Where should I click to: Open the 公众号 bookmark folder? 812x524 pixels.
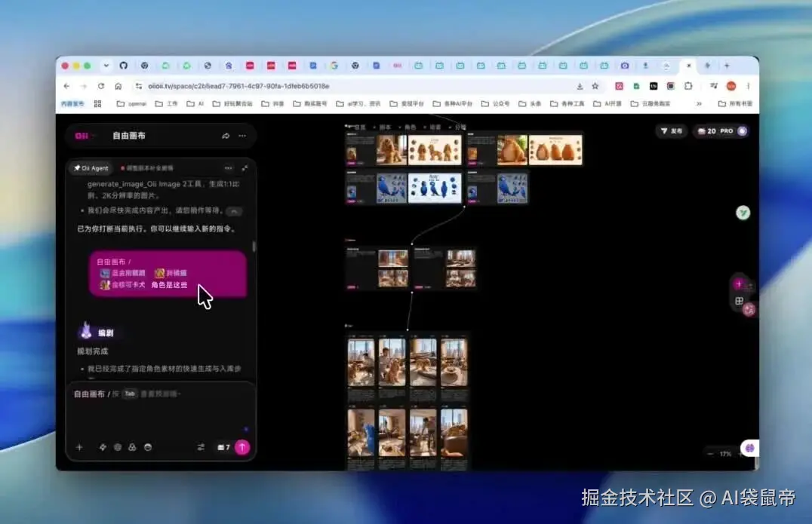(496, 104)
